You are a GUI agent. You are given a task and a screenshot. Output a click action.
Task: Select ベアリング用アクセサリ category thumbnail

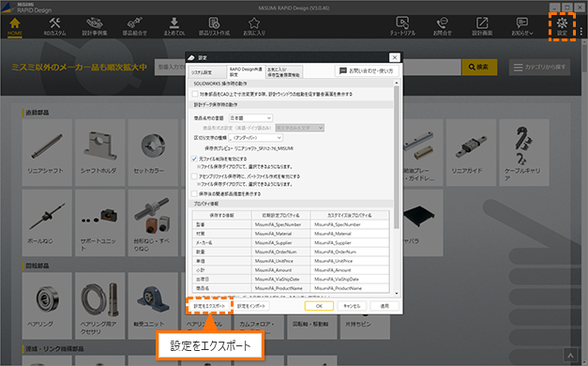coord(99,306)
